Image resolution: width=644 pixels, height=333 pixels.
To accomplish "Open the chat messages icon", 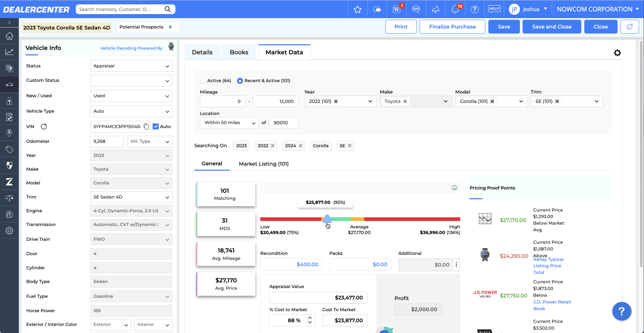I will [377, 9].
